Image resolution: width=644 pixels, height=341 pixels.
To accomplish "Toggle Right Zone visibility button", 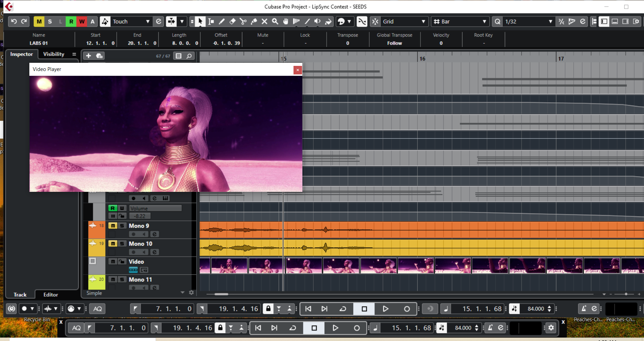I will [x=625, y=22].
